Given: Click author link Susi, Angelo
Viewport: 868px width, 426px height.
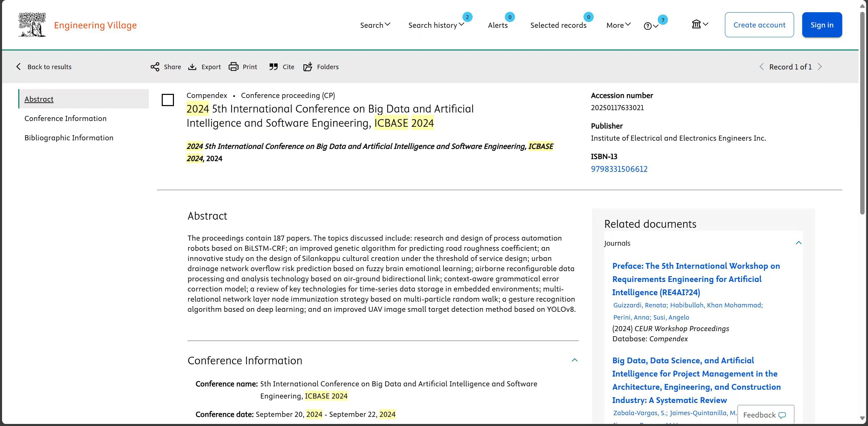Looking at the screenshot, I should click(671, 317).
